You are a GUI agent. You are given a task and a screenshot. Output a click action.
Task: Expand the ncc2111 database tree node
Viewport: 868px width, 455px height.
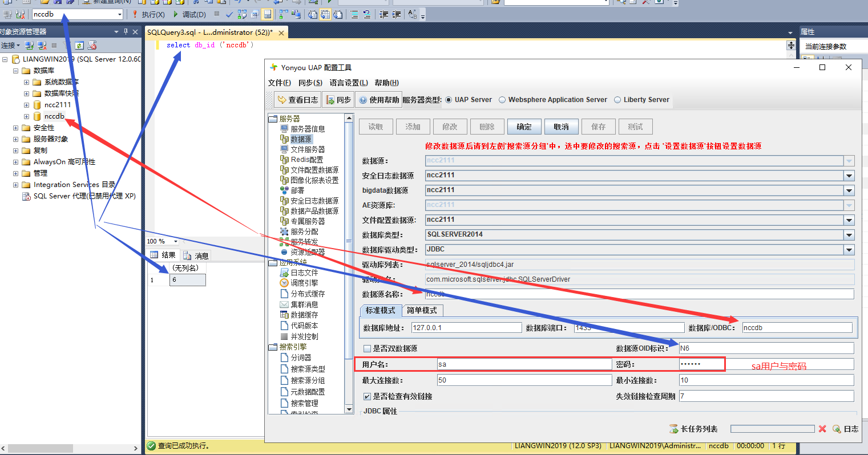point(26,105)
